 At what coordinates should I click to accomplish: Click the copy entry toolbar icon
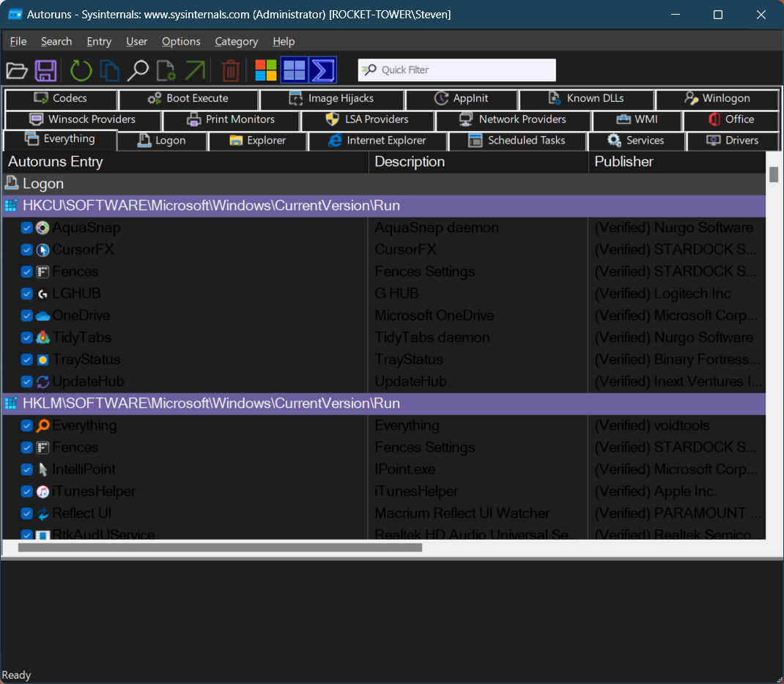click(x=109, y=70)
